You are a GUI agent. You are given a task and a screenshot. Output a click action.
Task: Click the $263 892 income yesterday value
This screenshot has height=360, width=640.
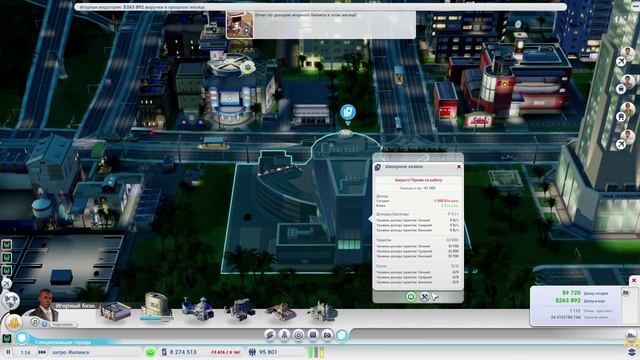[x=568, y=300]
